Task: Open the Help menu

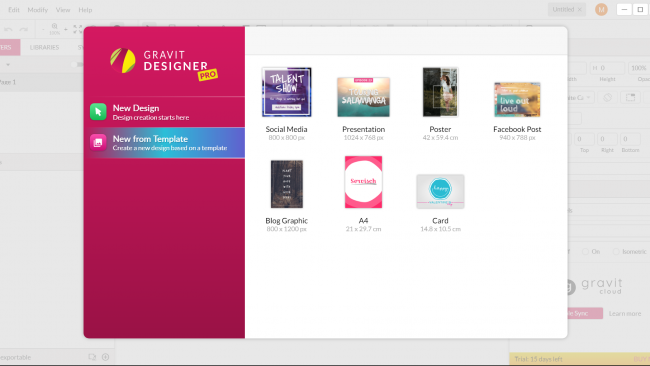Action: coord(85,10)
